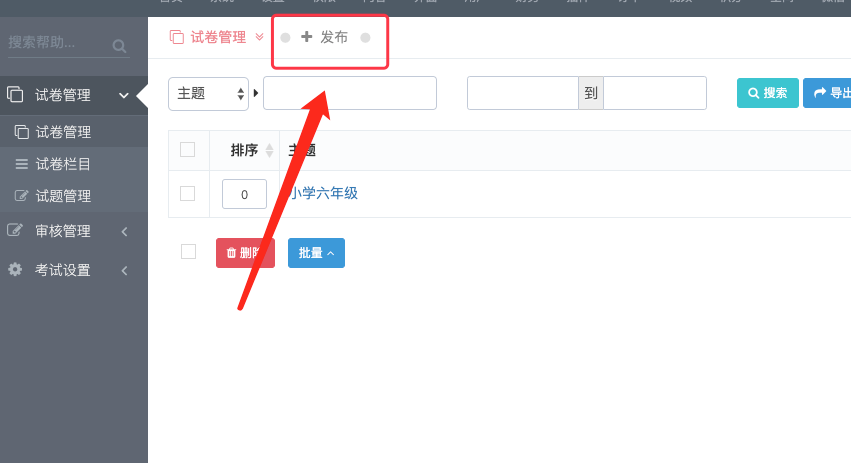Click the start date range field
Screen dimensions: 851x463
(x=523, y=93)
